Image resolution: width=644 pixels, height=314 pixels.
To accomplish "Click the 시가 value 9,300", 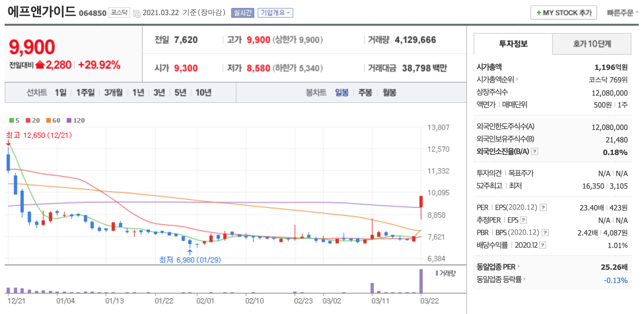I will (186, 68).
